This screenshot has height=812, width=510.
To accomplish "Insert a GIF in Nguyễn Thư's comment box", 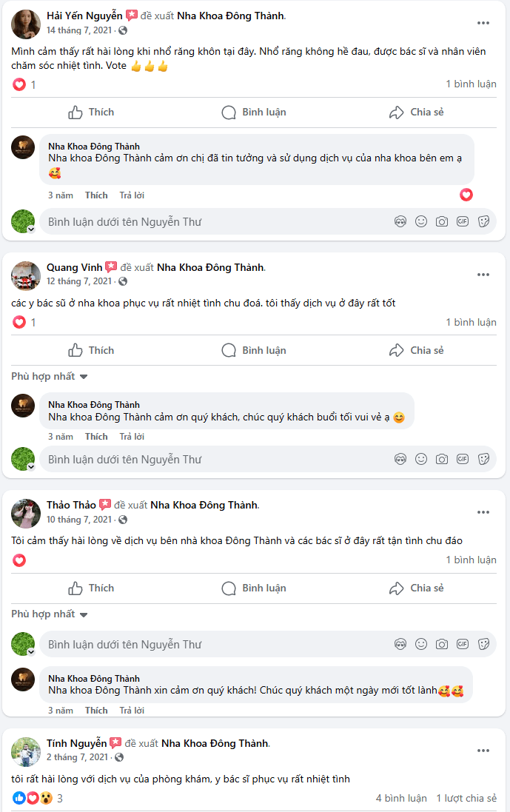I will pos(462,221).
